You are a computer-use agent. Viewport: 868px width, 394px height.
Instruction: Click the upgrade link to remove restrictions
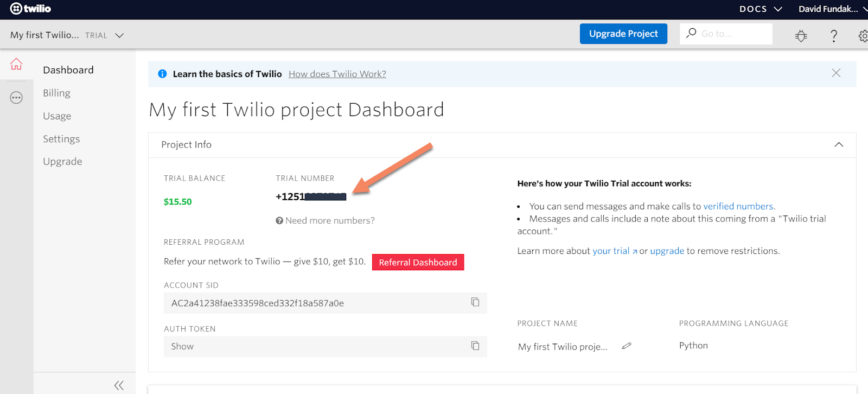pos(667,251)
